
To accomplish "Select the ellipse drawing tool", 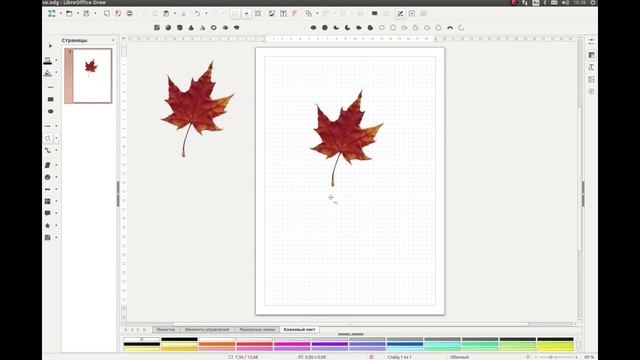I will (x=51, y=111).
